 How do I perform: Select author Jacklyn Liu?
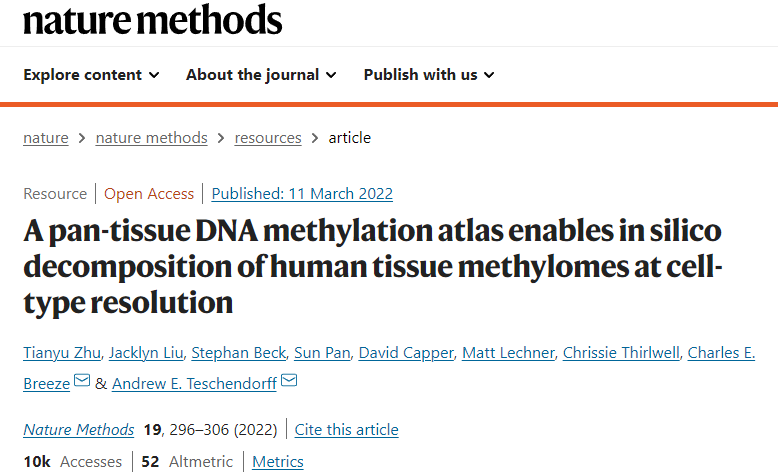146,352
